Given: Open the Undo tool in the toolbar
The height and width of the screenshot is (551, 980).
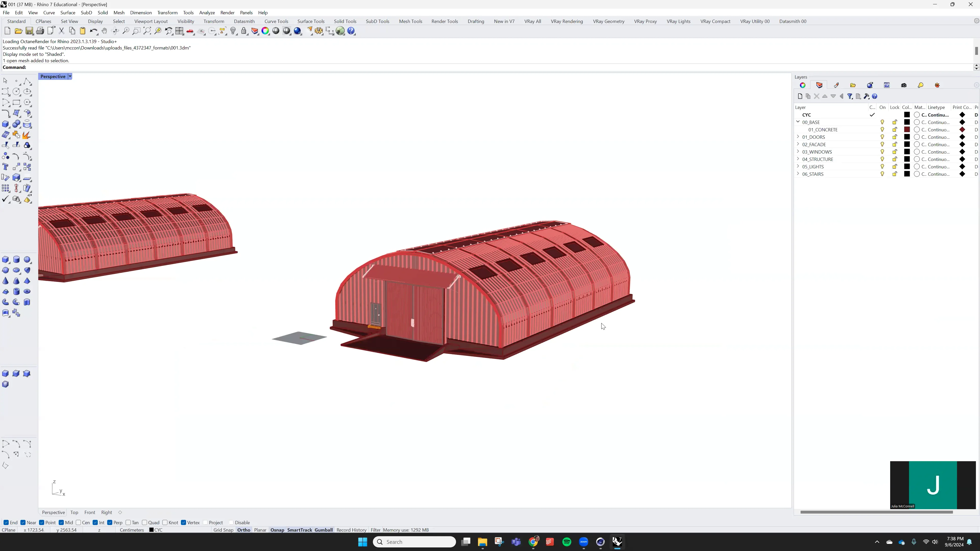Looking at the screenshot, I should click(94, 31).
